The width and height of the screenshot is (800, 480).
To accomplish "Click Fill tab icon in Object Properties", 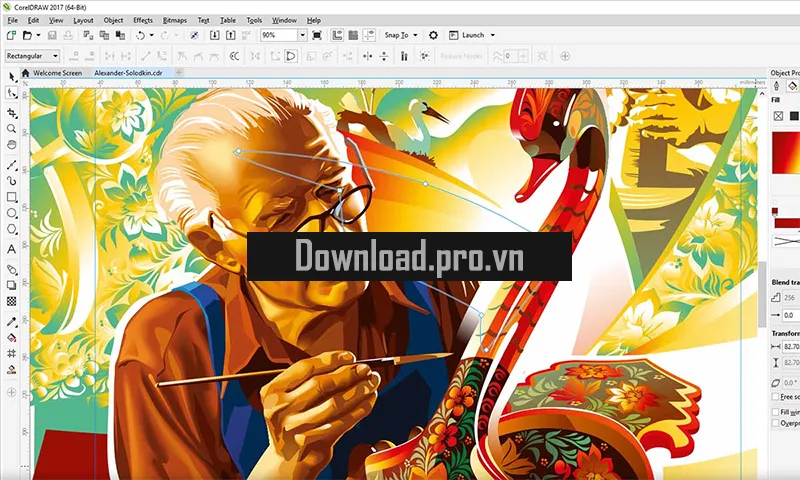I will click(792, 86).
